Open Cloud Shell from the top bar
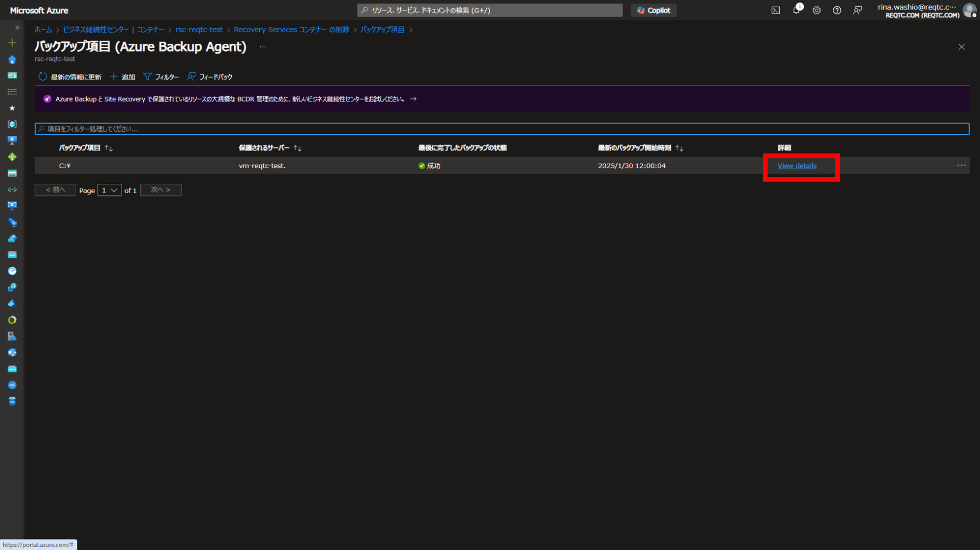Image resolution: width=980 pixels, height=550 pixels. coord(776,10)
